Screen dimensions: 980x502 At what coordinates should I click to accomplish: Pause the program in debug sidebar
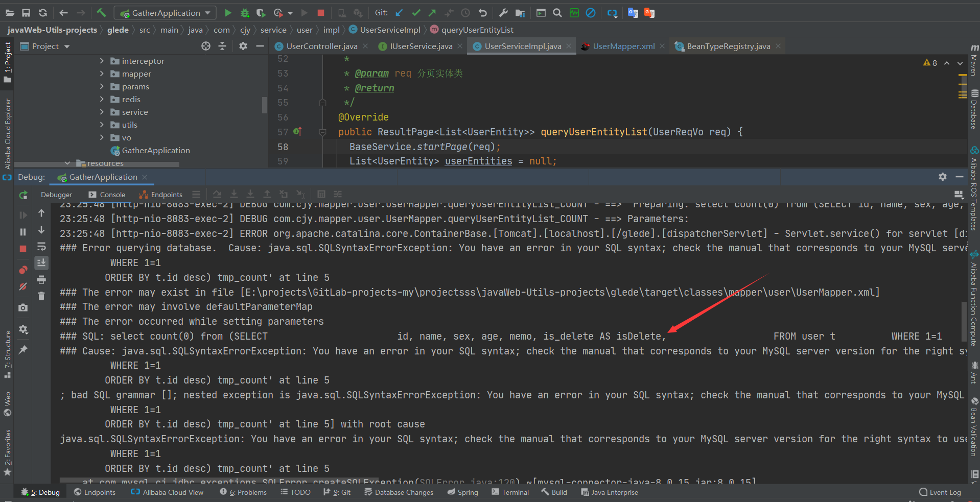[x=23, y=232]
